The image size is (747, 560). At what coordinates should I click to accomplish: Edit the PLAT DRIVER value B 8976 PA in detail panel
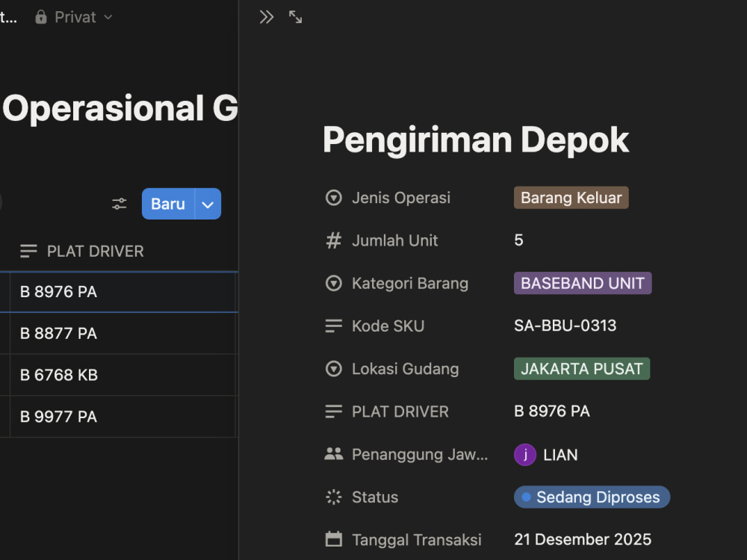pyautogui.click(x=552, y=411)
